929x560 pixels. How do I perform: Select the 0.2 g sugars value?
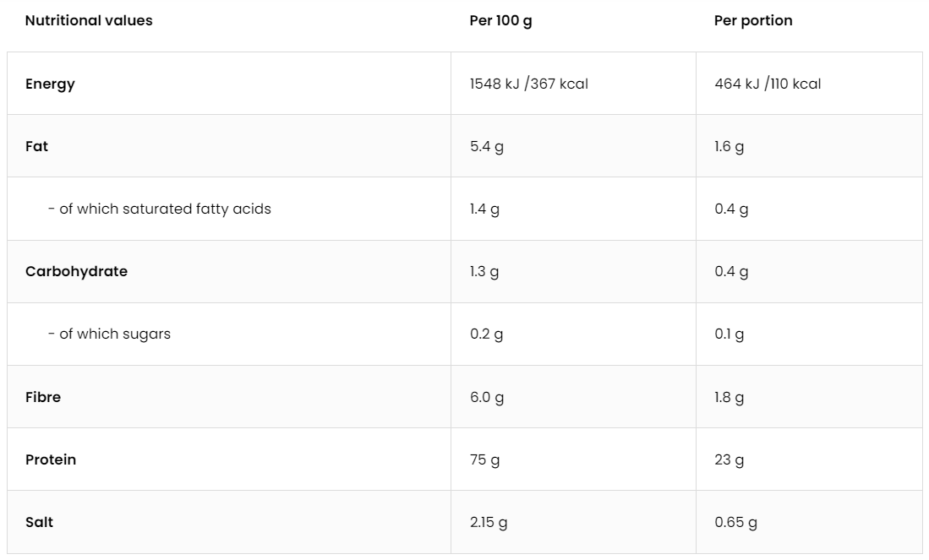coord(486,334)
